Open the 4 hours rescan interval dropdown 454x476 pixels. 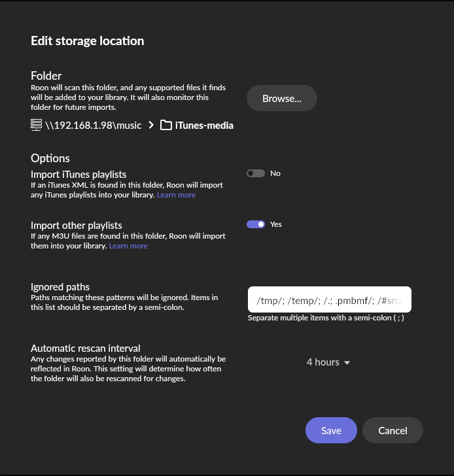click(323, 362)
